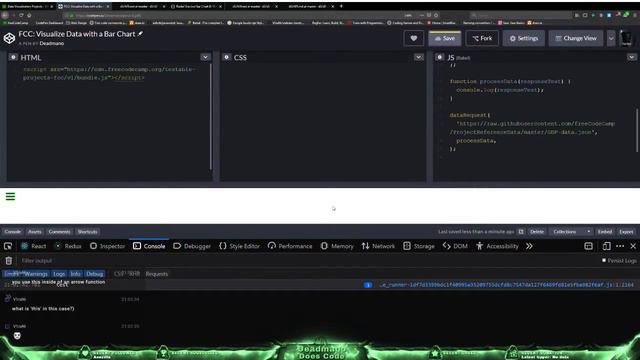Click the Export button
The height and width of the screenshot is (360, 640).
626,232
